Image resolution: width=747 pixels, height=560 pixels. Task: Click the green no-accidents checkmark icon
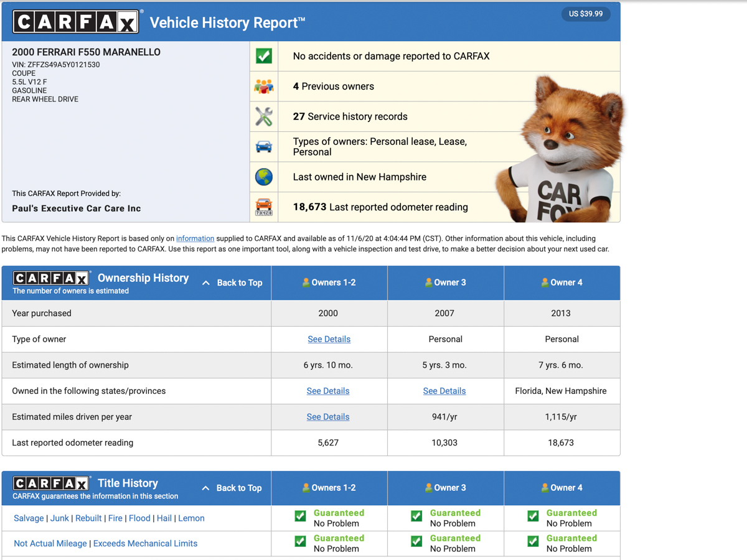click(x=264, y=56)
